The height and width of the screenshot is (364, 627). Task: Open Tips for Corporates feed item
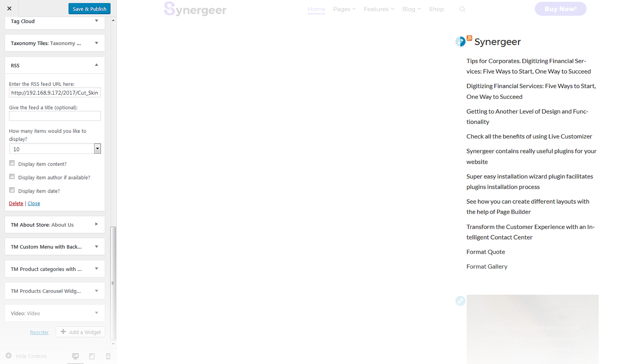pyautogui.click(x=529, y=66)
